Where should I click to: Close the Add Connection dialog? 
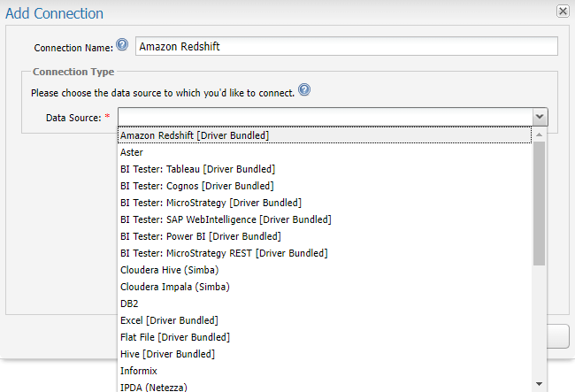coord(562,11)
